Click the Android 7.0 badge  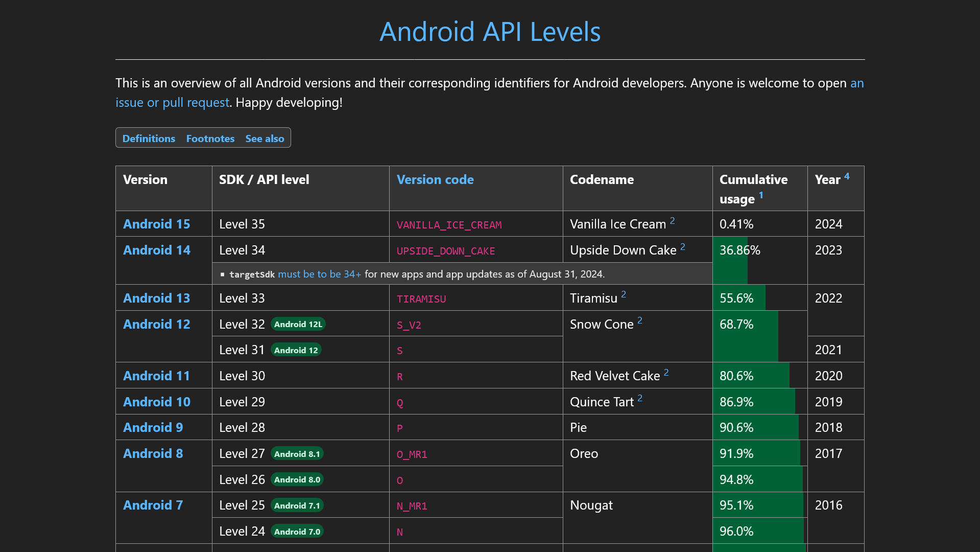pos(297,532)
